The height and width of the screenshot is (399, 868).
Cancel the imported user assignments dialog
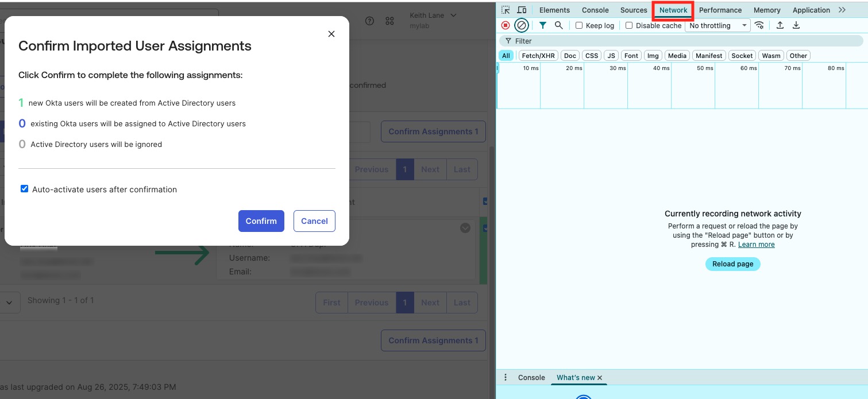click(314, 221)
